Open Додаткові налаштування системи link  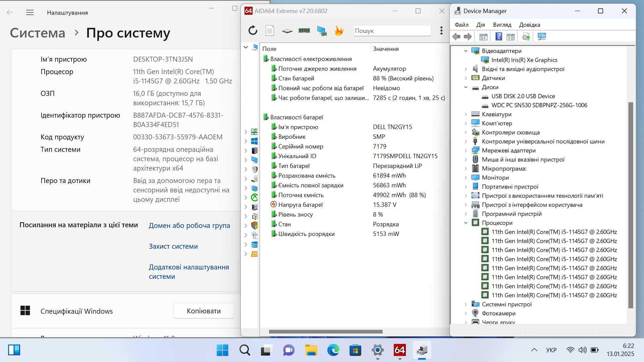click(189, 272)
